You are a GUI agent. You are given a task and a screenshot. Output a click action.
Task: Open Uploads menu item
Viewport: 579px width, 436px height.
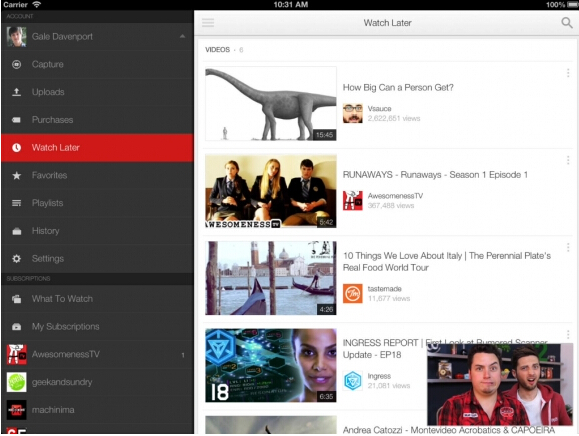pyautogui.click(x=97, y=92)
